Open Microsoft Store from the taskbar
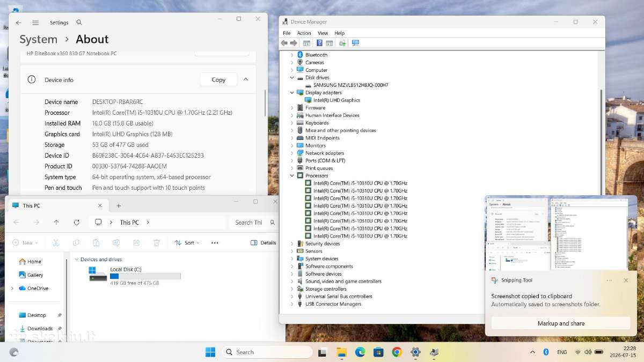The height and width of the screenshot is (362, 644). coord(378,352)
